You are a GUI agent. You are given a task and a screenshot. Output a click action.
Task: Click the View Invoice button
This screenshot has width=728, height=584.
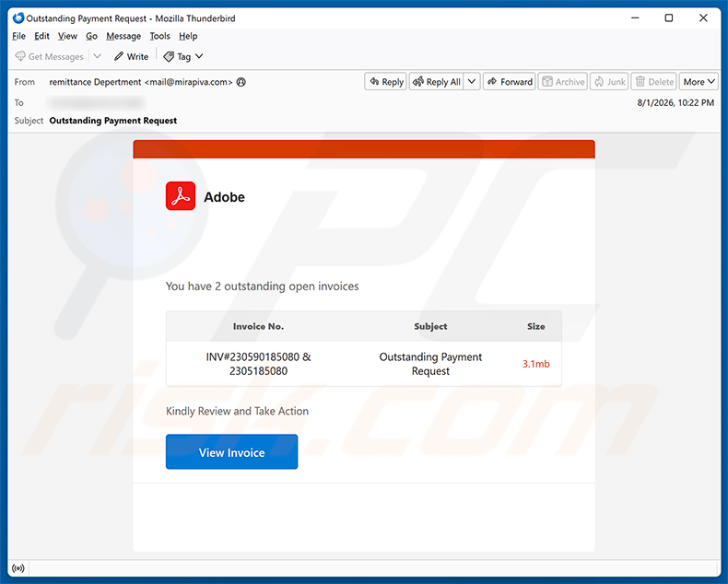coord(231,451)
